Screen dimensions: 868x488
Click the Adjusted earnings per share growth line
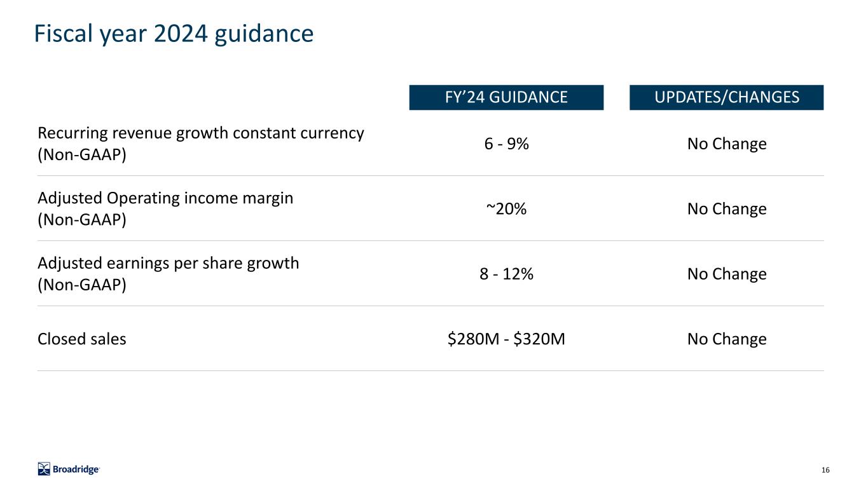[168, 263]
